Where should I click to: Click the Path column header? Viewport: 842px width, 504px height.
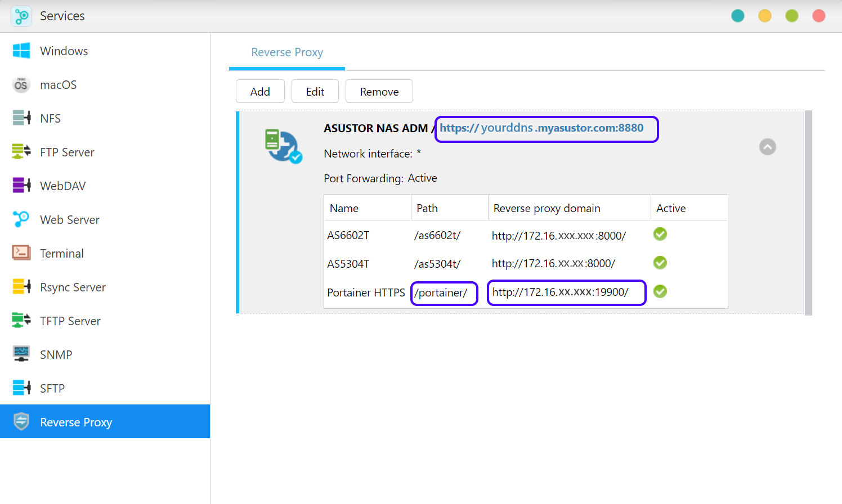(x=450, y=208)
